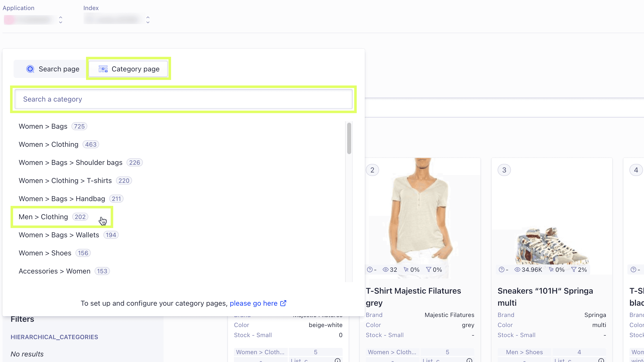Click position badge 3 on Sneakers card
Image resolution: width=644 pixels, height=362 pixels.
[x=504, y=170]
